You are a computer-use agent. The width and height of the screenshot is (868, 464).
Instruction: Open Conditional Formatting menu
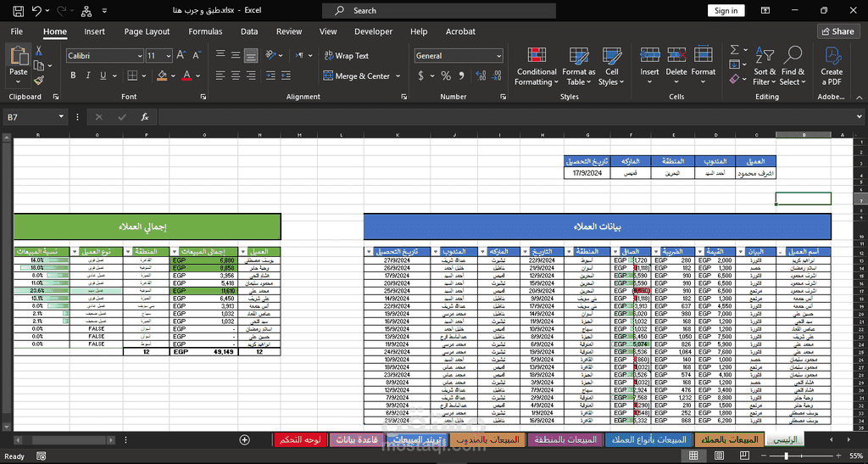537,66
